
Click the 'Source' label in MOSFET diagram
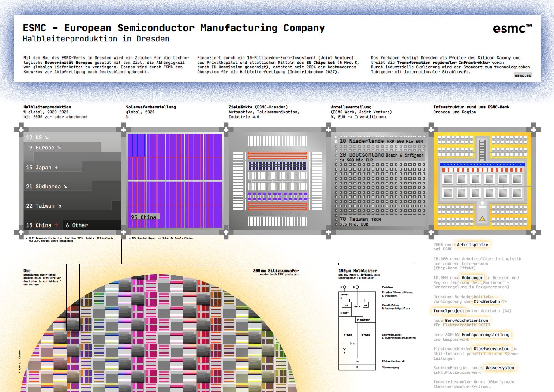pyautogui.click(x=344, y=295)
